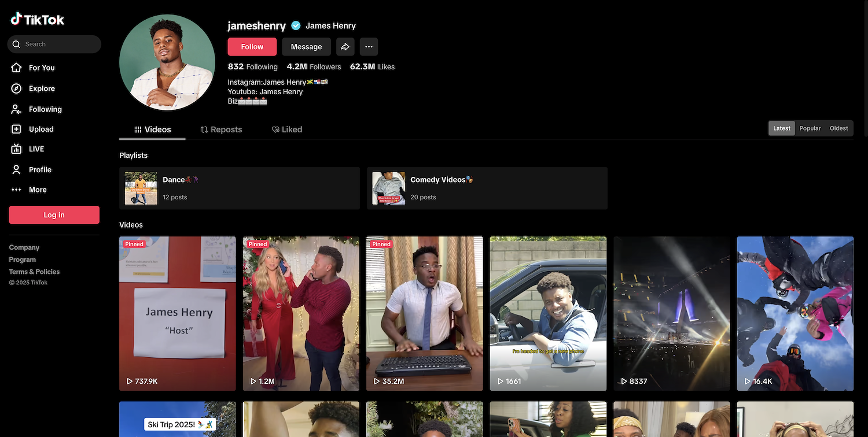The image size is (868, 437).
Task: View the 832 Following list
Action: coord(253,66)
